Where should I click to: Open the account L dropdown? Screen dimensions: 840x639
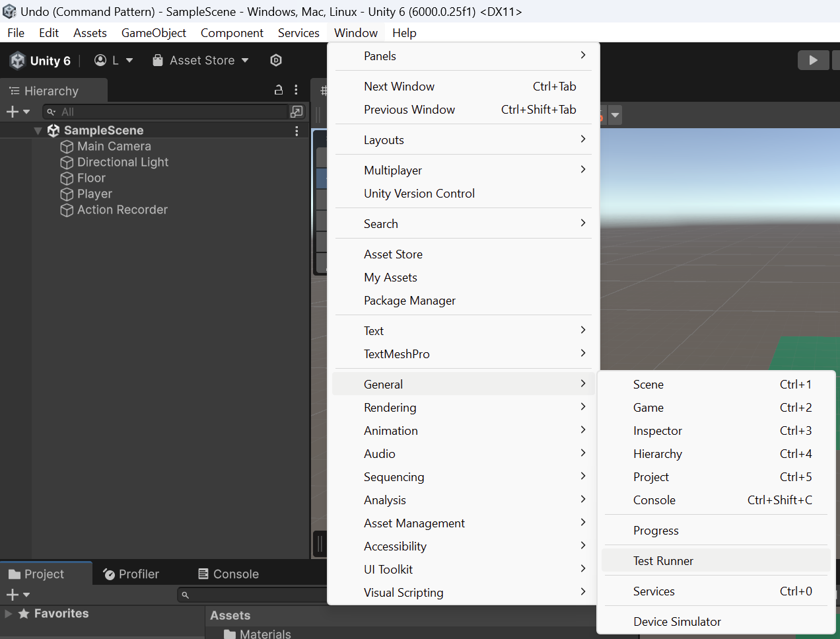(x=114, y=60)
